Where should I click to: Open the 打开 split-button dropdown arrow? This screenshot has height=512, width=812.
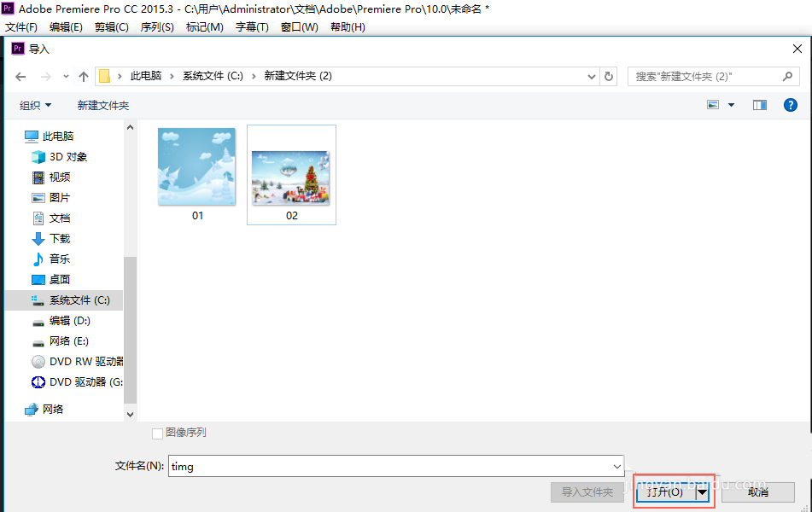coord(701,492)
